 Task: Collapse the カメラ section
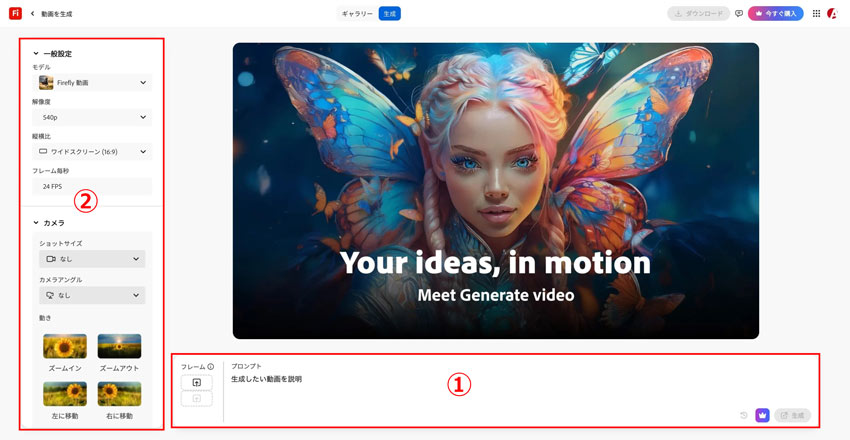tap(36, 223)
